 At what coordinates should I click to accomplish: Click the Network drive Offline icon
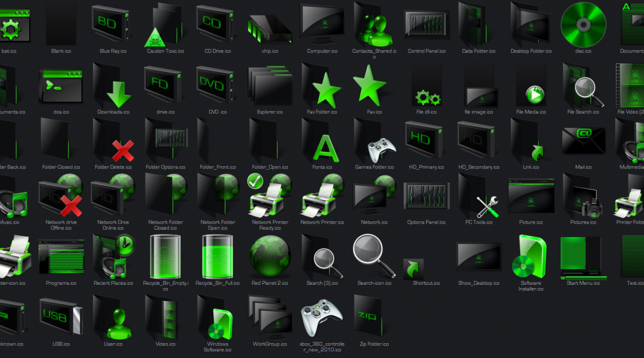pyautogui.click(x=61, y=198)
